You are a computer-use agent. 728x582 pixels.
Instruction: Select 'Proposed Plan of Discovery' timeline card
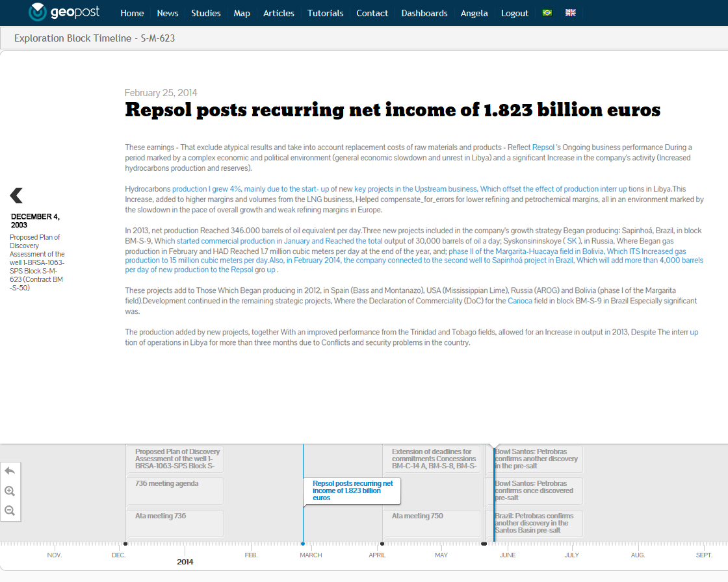[175, 459]
